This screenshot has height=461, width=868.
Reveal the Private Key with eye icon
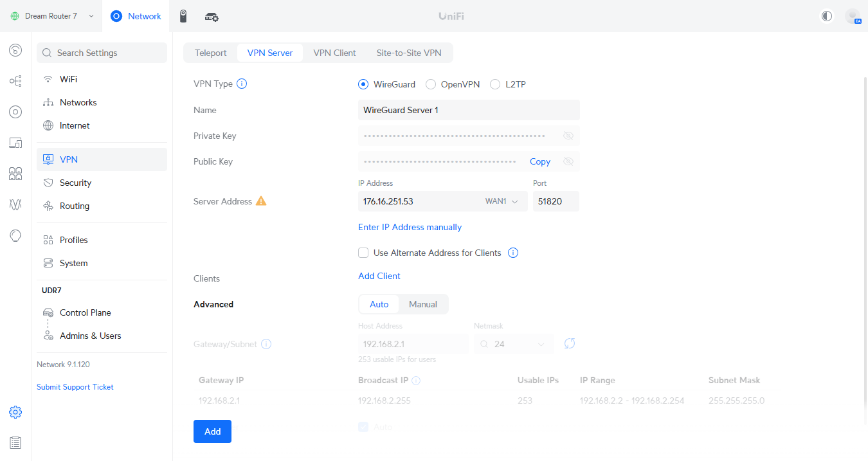click(568, 136)
